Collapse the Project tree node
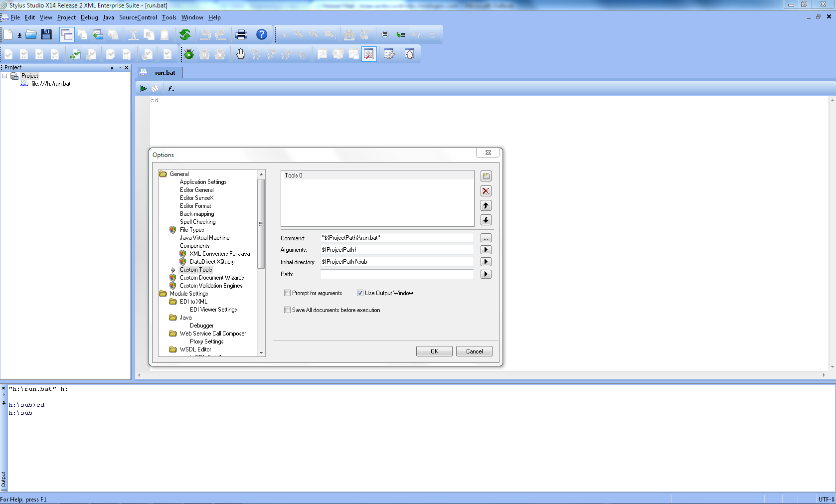The width and height of the screenshot is (836, 504). 5,76
